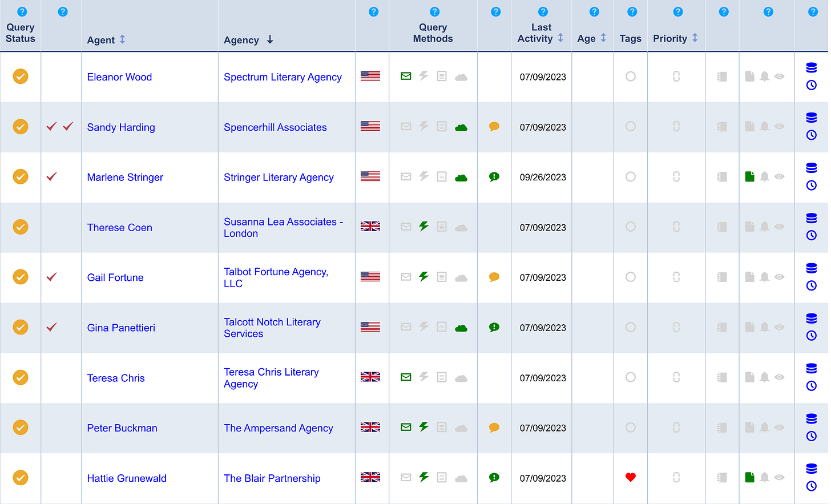Toggle Teresa Chris's tag circle
The image size is (831, 504).
click(631, 377)
